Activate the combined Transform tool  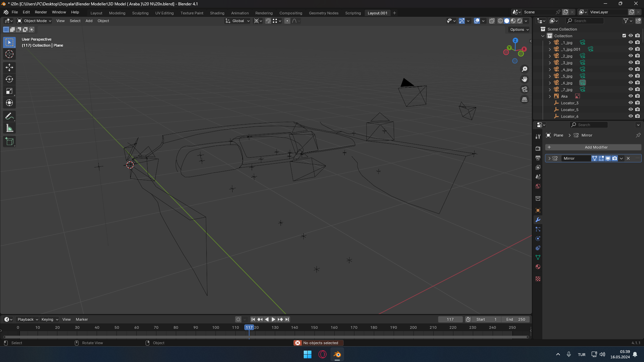click(x=9, y=103)
